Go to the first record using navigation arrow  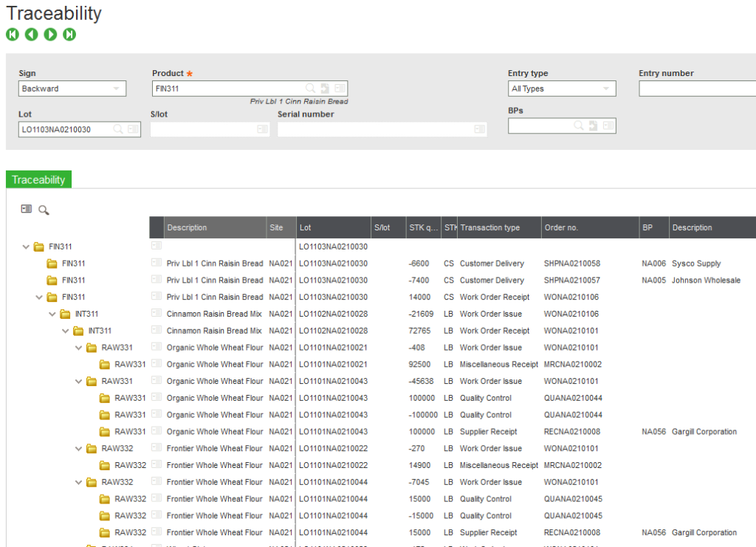pos(13,35)
